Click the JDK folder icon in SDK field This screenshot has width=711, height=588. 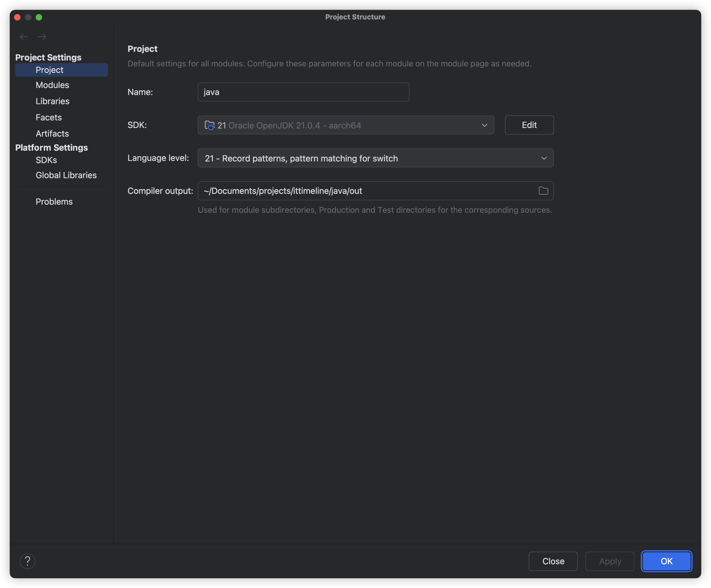click(x=210, y=126)
